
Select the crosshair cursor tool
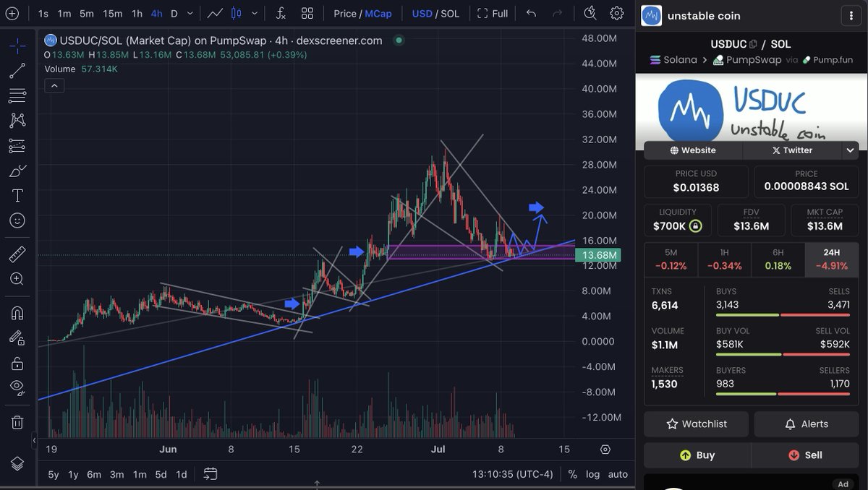click(17, 46)
